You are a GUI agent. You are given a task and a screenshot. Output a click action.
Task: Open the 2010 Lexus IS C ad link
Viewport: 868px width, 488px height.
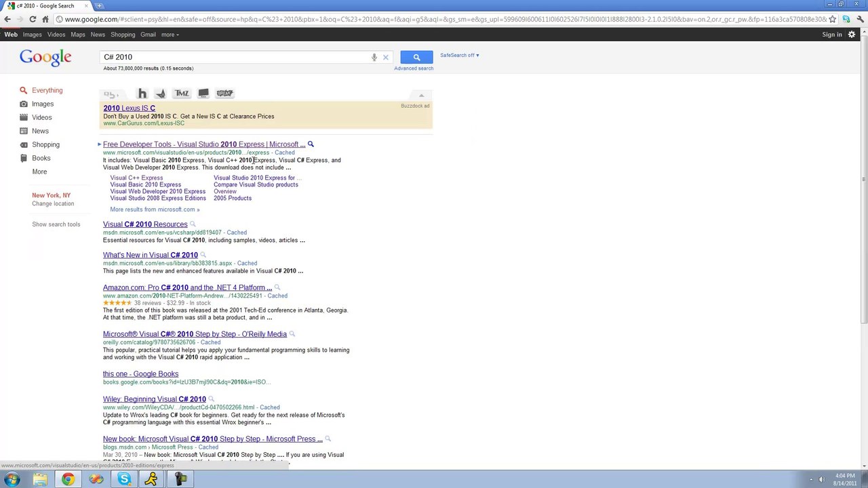point(129,108)
